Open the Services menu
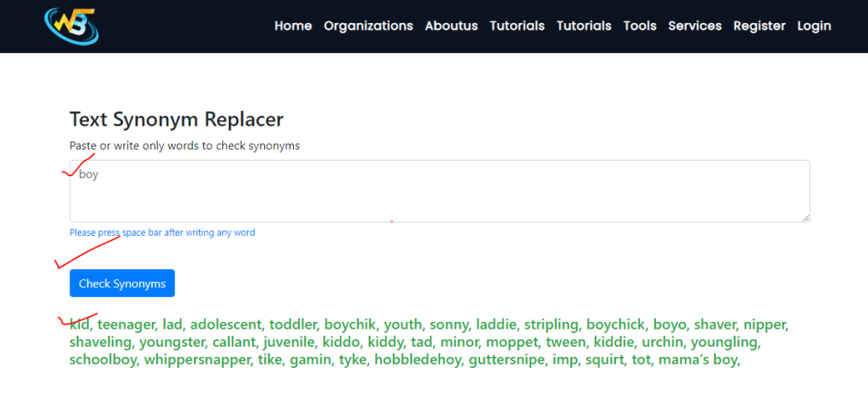 click(695, 26)
